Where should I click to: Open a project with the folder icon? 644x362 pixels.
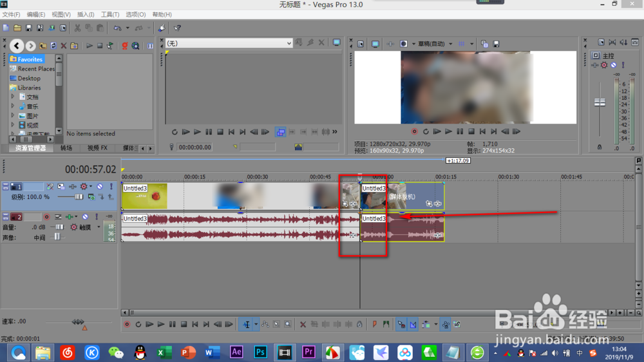[17, 28]
